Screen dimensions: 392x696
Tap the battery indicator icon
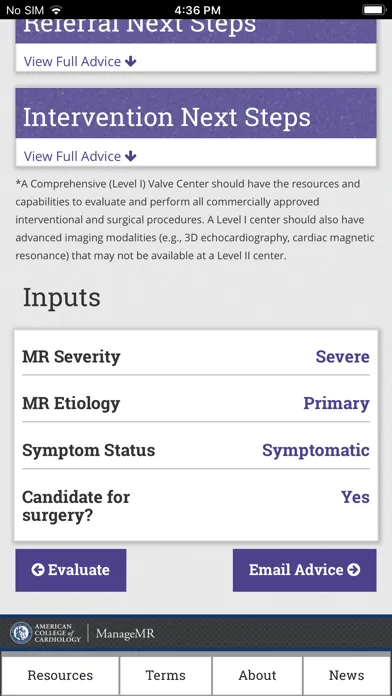click(x=374, y=9)
